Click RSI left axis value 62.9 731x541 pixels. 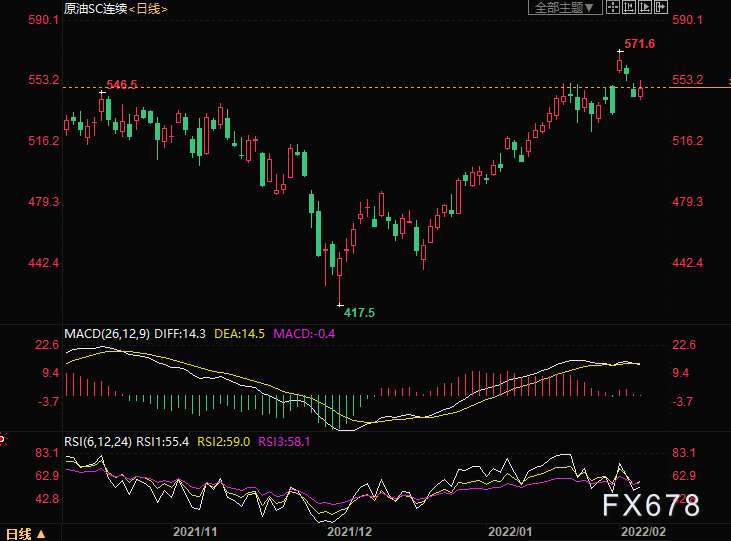[x=47, y=476]
